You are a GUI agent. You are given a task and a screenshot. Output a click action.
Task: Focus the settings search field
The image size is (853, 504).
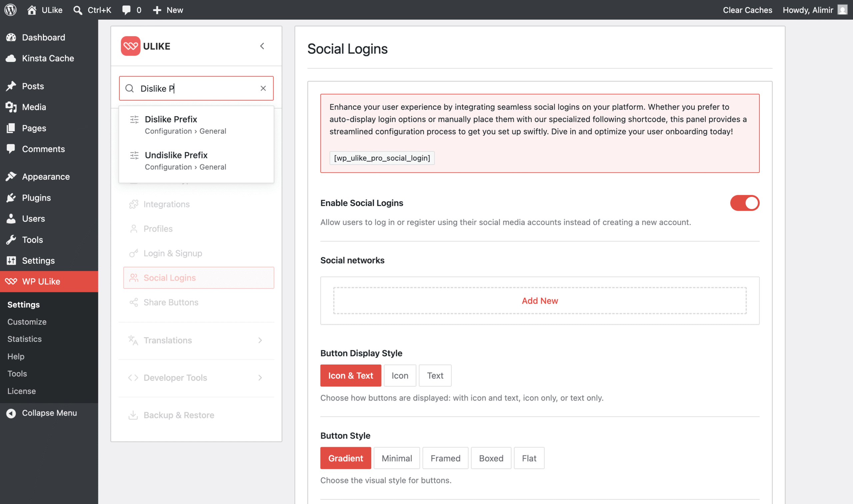tap(196, 88)
